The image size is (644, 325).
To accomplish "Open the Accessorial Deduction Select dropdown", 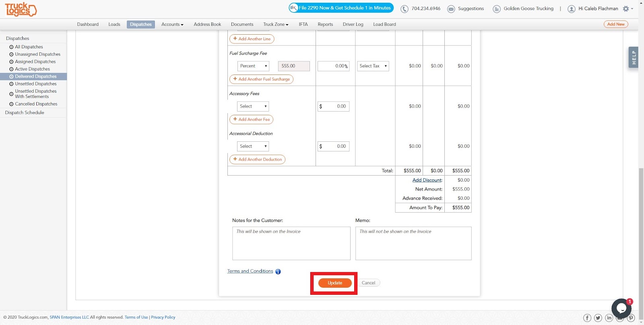I will [253, 146].
